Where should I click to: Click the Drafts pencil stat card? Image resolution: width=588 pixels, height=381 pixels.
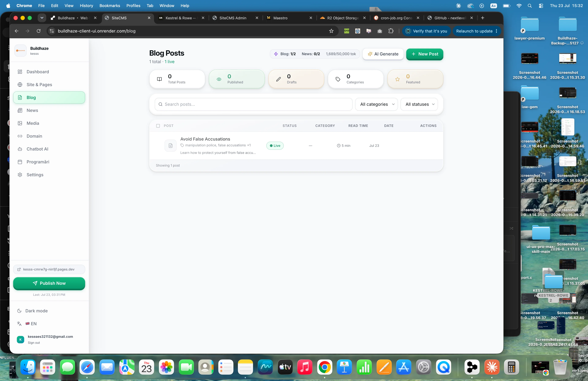point(296,79)
